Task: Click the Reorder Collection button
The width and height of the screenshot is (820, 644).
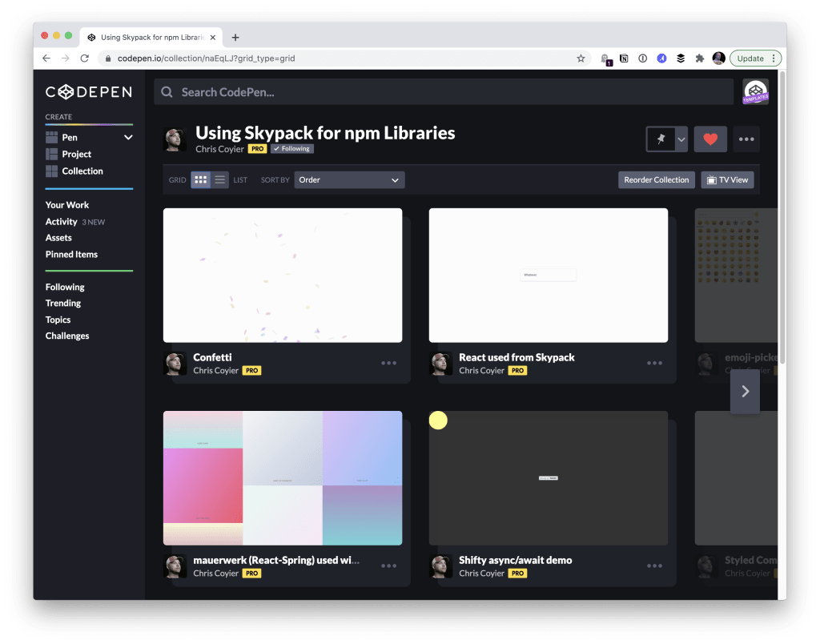Action: coord(656,180)
